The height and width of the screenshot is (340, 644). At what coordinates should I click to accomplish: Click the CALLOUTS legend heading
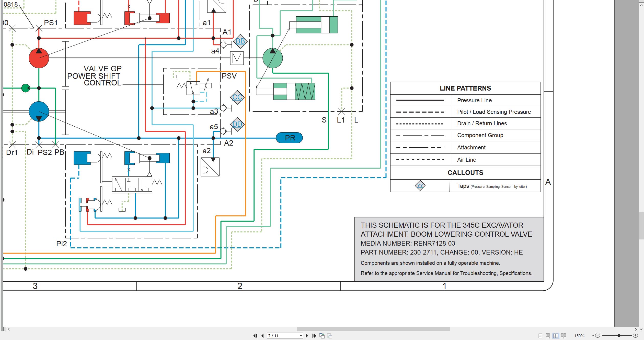(465, 173)
